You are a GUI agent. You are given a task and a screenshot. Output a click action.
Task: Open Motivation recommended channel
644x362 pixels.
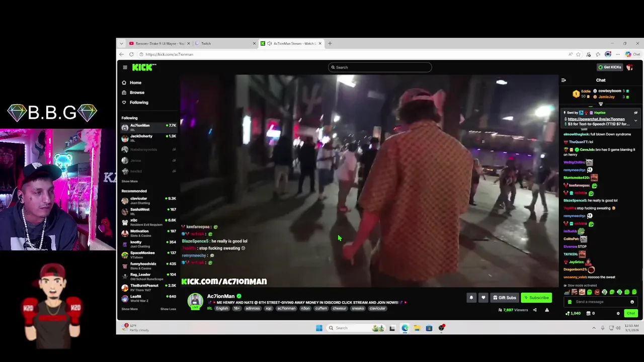click(148, 233)
